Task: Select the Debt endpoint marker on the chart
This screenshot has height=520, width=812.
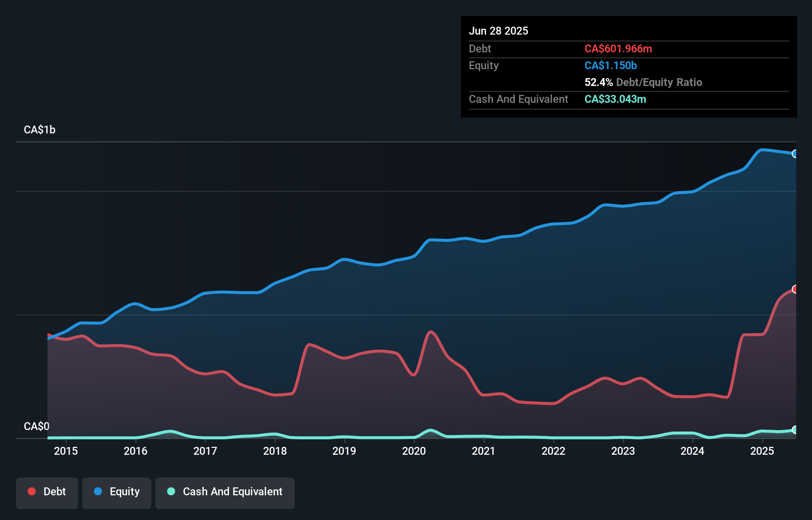Action: click(x=795, y=289)
